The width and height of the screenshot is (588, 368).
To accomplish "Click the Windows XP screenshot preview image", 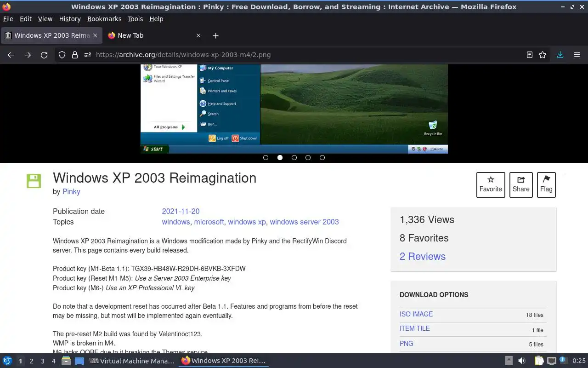I will [294, 109].
